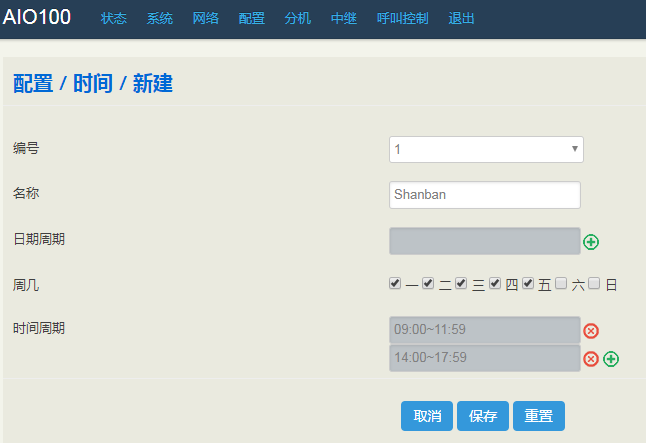
Task: Click the AIO100 brand logo
Action: tap(37, 17)
